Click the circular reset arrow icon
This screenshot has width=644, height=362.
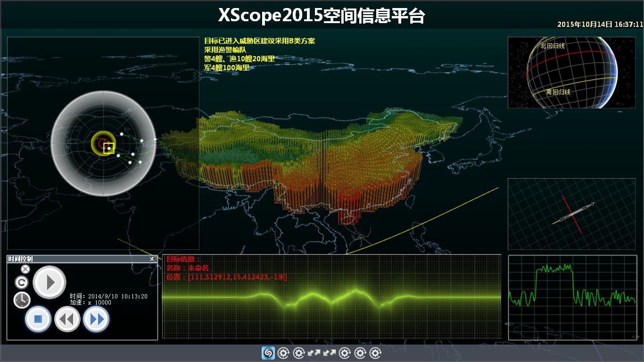pyautogui.click(x=21, y=282)
